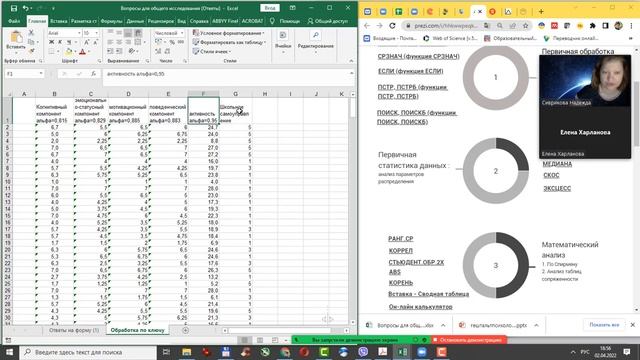The image size is (640, 360).
Task: Open the ACROBAT ribbon tab
Action: tap(252, 21)
